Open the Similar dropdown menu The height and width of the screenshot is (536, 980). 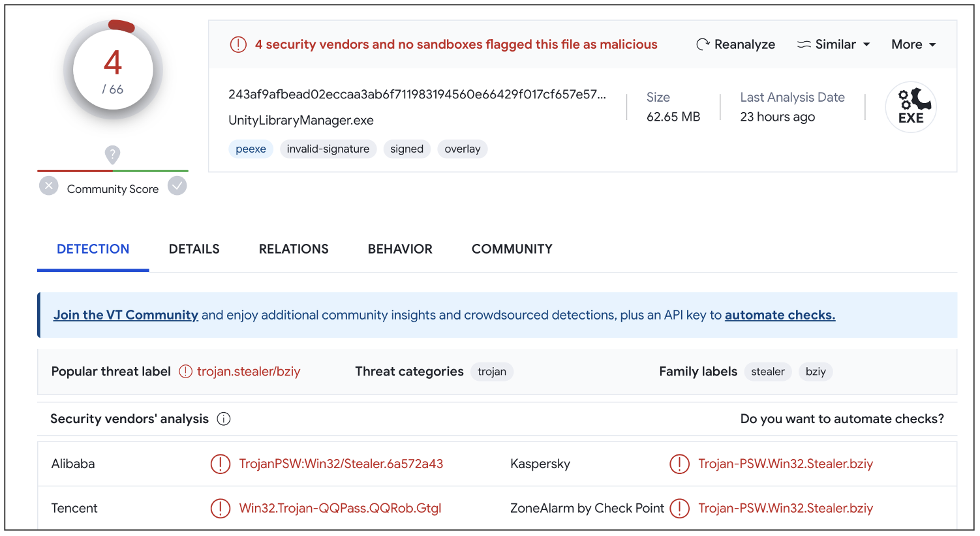point(834,44)
